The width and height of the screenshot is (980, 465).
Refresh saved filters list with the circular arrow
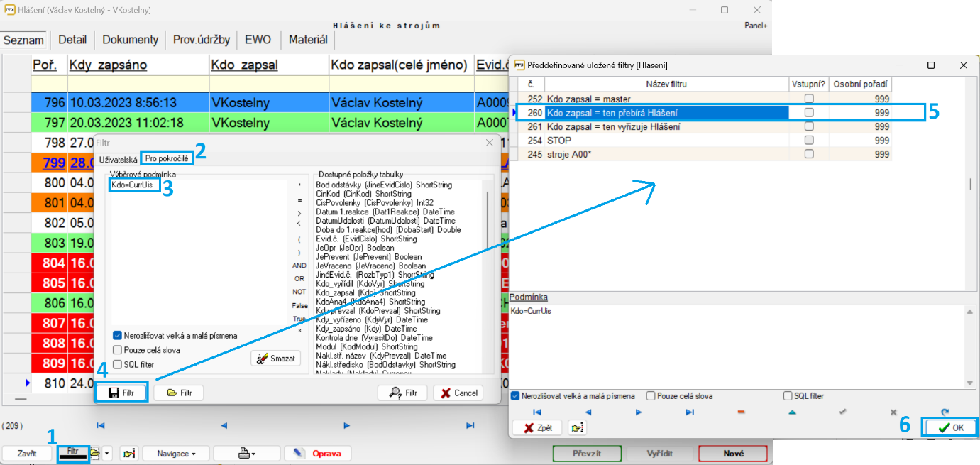tap(945, 412)
